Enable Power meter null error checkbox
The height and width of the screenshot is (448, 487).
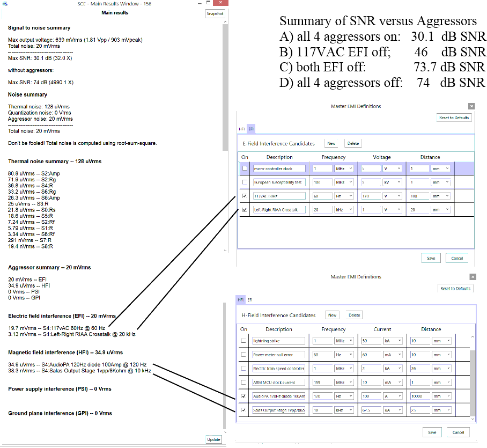[x=243, y=355]
